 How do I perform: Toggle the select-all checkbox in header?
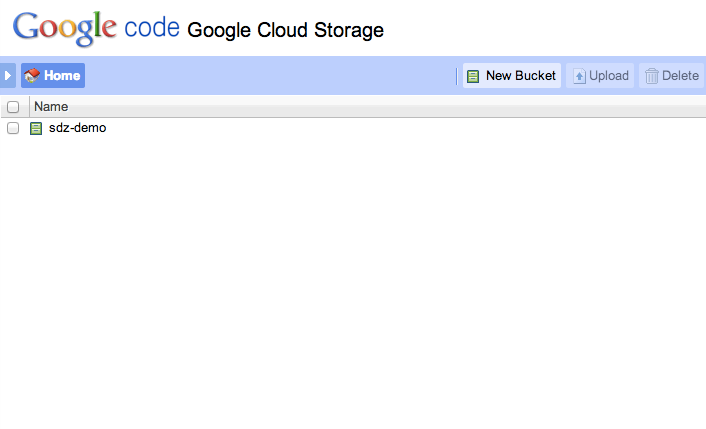coord(13,107)
